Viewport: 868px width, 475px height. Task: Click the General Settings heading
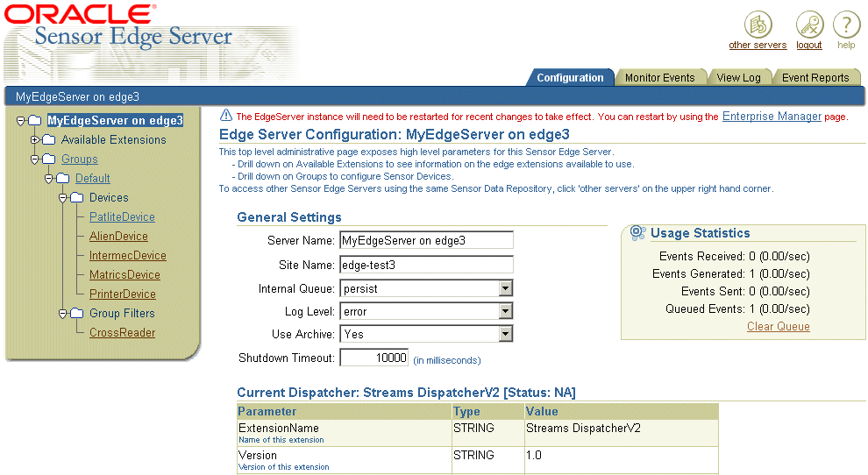point(289,217)
